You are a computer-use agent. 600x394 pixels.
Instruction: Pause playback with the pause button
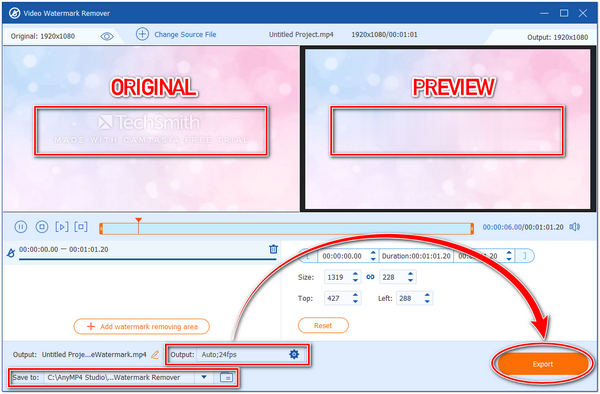tap(21, 227)
